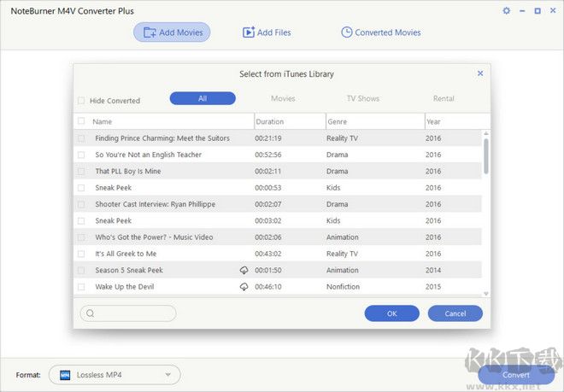The image size is (564, 392).
Task: Click the cloud download icon for Wake Up the Devil
Action: (x=244, y=287)
